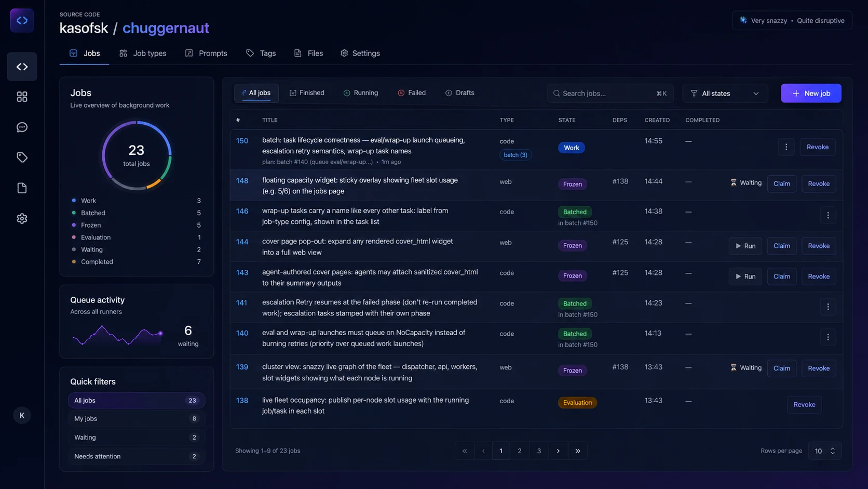Open the more options menu for job 141
Image resolution: width=868 pixels, height=489 pixels.
tap(828, 307)
